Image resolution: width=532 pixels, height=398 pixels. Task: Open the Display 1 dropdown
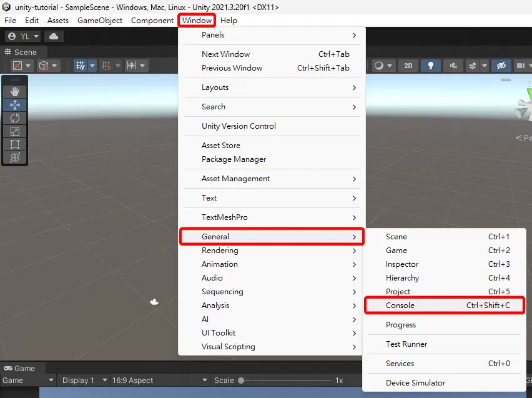(x=84, y=381)
